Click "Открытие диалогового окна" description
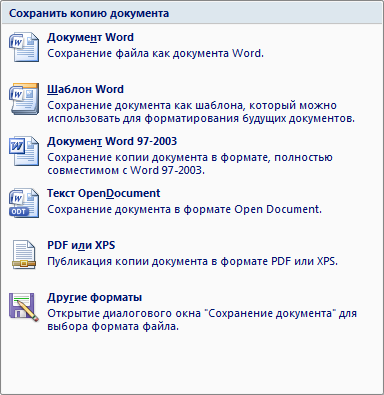384x395 pixels. (125, 313)
